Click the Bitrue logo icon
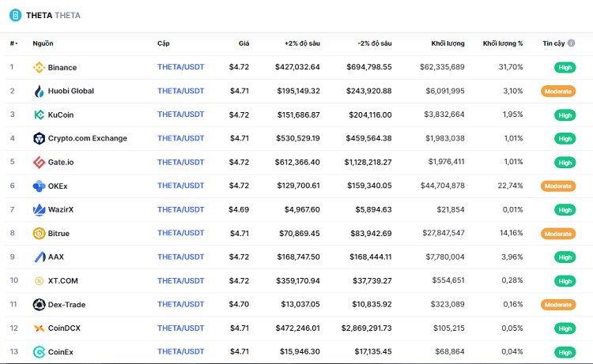Image resolution: width=593 pixels, height=364 pixels. coord(39,233)
